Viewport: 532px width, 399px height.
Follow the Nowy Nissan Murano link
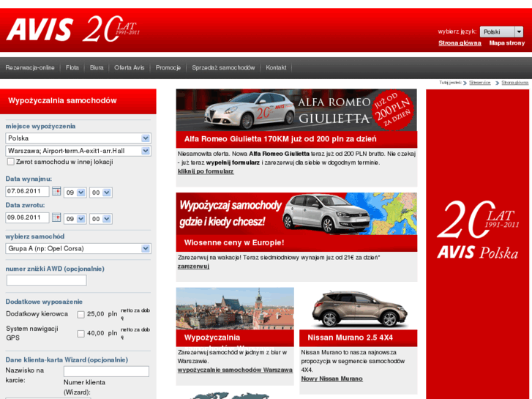pos(331,379)
